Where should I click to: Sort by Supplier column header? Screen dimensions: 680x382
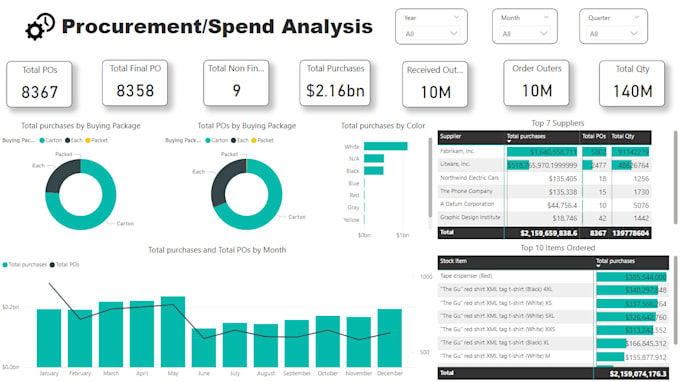[x=471, y=137]
